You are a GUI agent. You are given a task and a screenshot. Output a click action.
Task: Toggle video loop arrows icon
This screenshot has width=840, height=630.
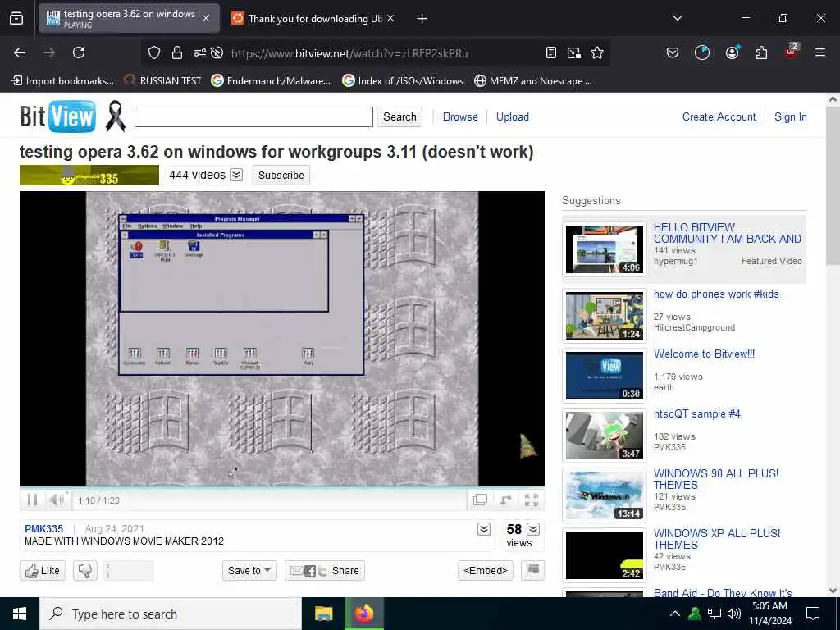click(505, 500)
